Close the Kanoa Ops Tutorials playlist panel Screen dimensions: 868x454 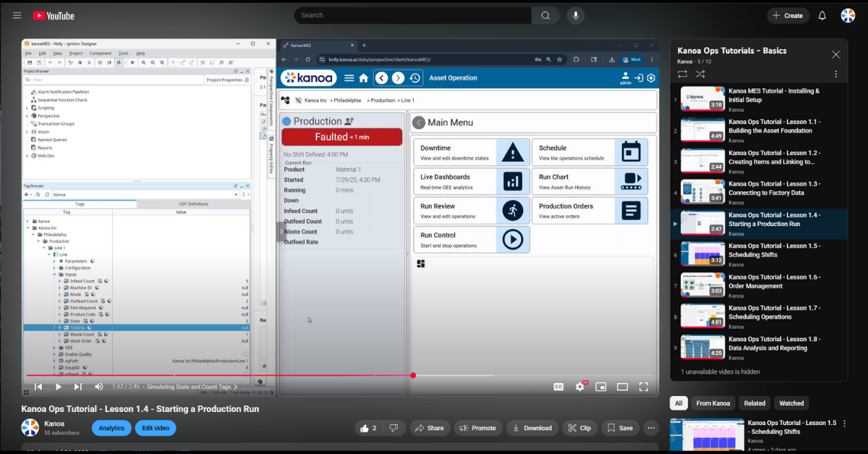tap(836, 54)
